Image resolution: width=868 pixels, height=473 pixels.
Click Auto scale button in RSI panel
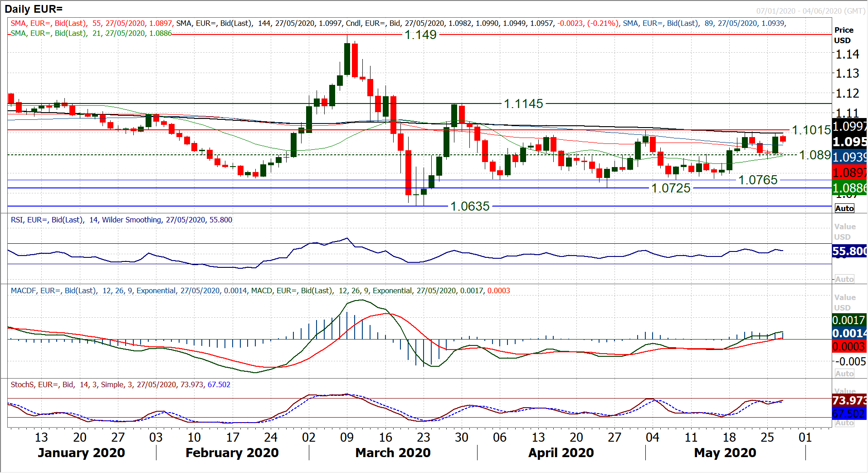click(844, 279)
